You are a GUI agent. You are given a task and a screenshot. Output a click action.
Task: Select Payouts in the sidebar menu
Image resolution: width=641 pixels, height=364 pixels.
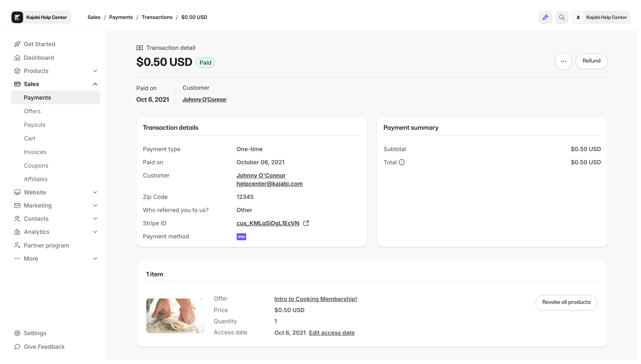(35, 125)
